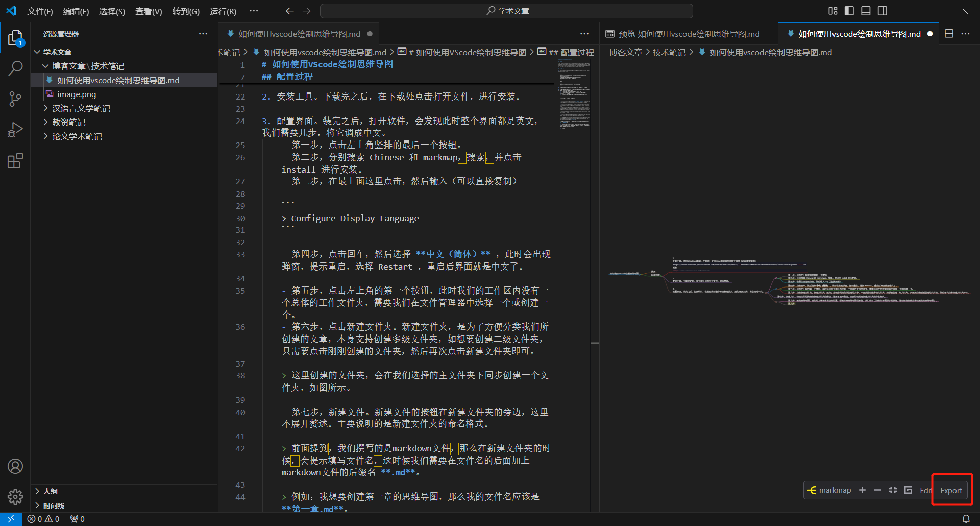This screenshot has width=980, height=526.
Task: Switch to the 预览 preview tab
Action: click(688, 34)
